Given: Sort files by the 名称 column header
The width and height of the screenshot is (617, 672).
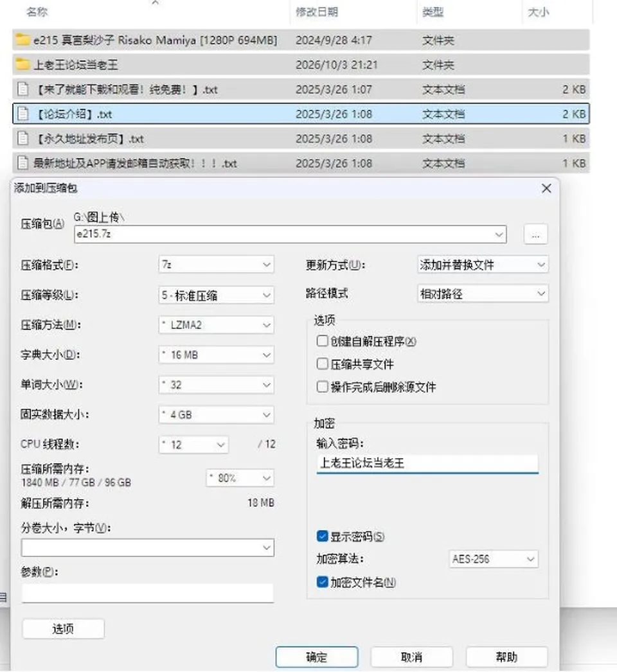Looking at the screenshot, I should click(37, 12).
